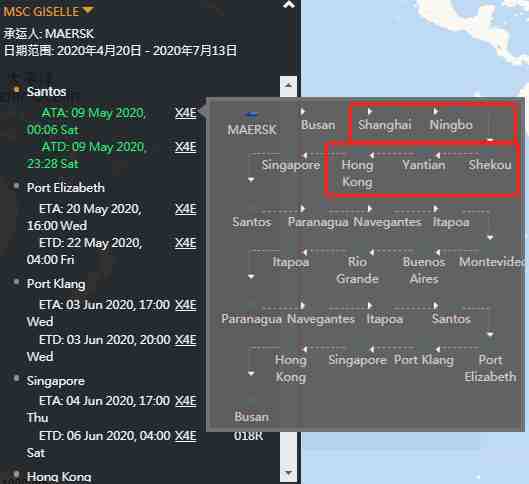
Task: Open X4E link beside Santos ATD
Action: click(x=186, y=147)
